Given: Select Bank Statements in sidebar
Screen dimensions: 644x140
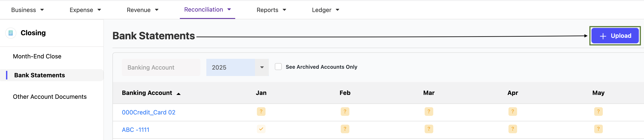Looking at the screenshot, I should [52, 75].
